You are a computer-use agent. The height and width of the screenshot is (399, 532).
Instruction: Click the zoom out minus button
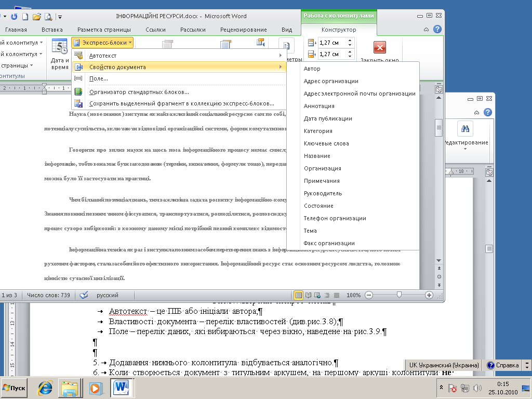[x=369, y=295]
